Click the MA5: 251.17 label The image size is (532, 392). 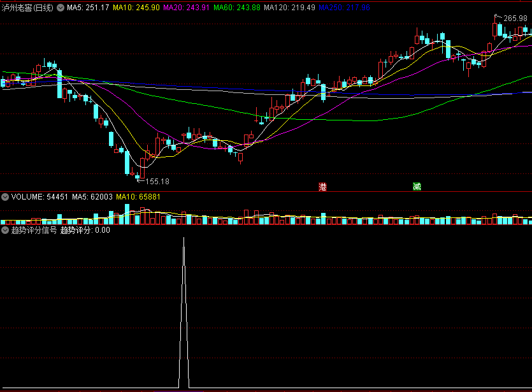(88, 8)
